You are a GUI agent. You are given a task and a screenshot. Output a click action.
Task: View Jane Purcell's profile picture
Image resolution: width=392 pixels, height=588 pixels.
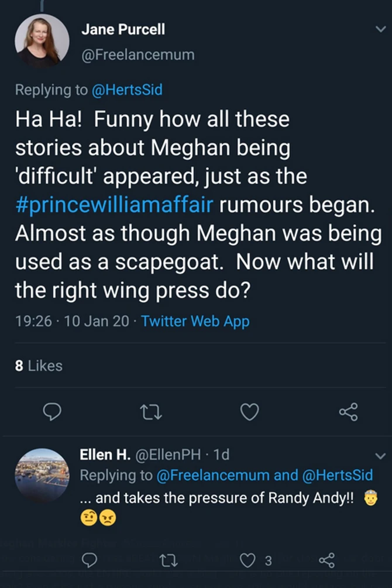(x=42, y=41)
